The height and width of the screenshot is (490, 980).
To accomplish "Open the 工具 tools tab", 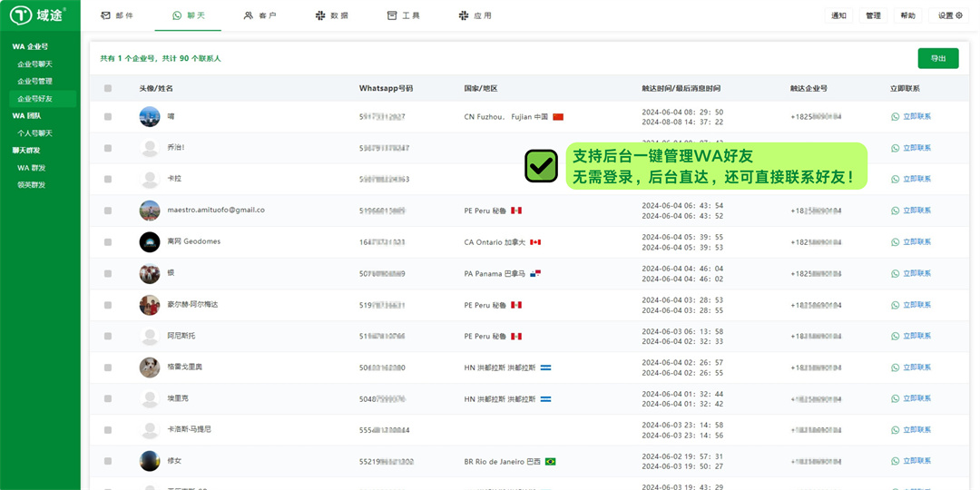I will [x=403, y=15].
